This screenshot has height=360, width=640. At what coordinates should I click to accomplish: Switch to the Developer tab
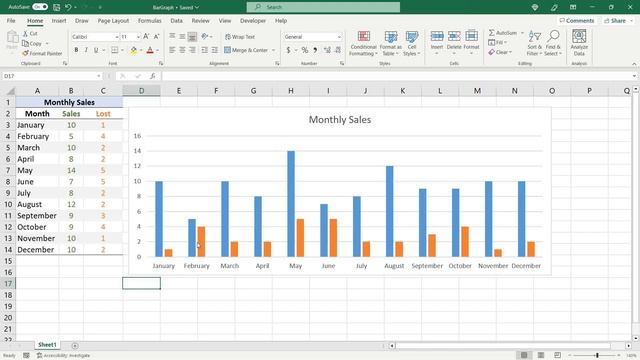click(x=253, y=20)
